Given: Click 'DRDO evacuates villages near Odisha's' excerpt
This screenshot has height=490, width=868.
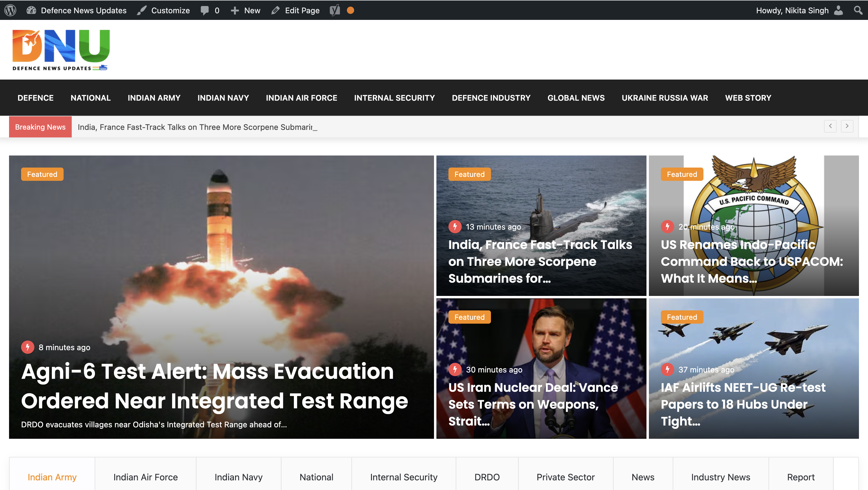Looking at the screenshot, I should pos(154,424).
